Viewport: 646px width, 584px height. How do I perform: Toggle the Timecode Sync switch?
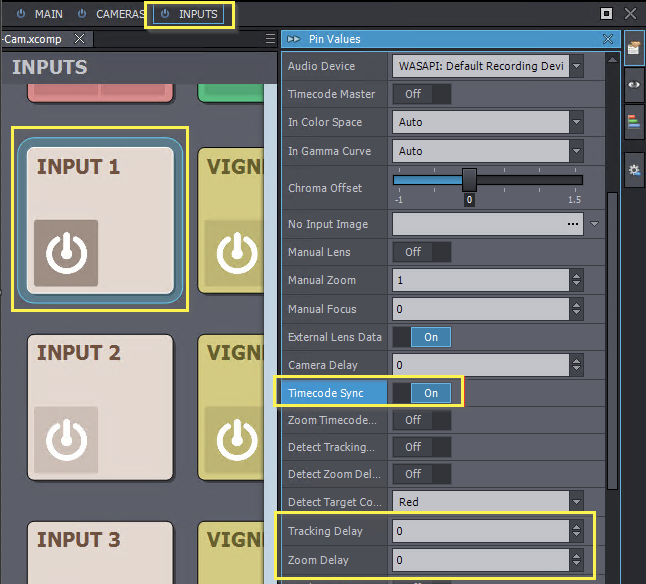(420, 393)
